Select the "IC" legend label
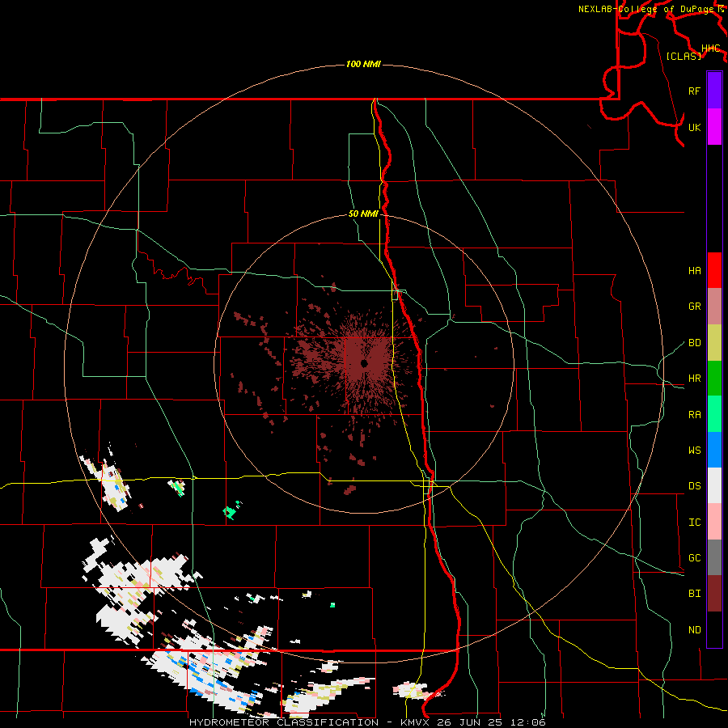This screenshot has width=728, height=728. [694, 522]
